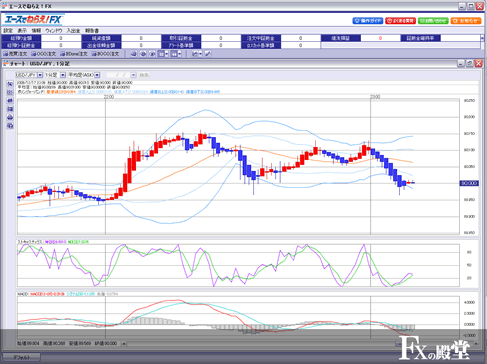487x364 pixels.
Task: Click the date input field in the chart header
Action: click(x=119, y=75)
